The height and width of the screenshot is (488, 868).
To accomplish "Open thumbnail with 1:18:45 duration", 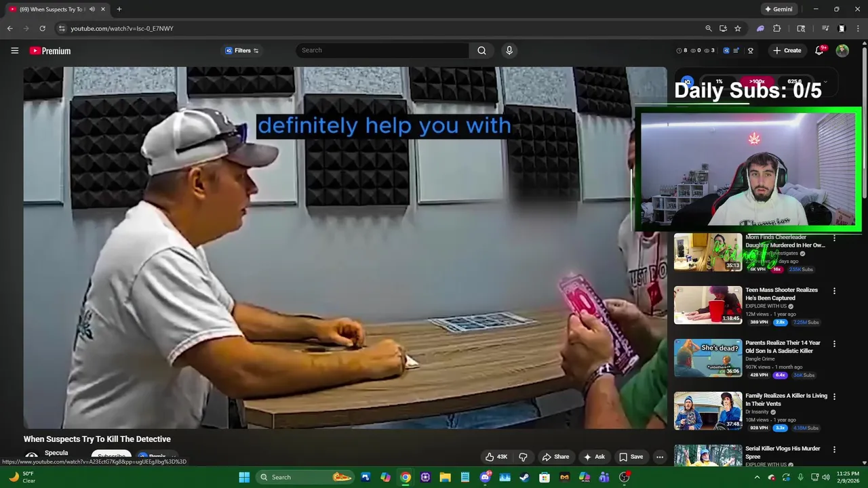I will (708, 305).
